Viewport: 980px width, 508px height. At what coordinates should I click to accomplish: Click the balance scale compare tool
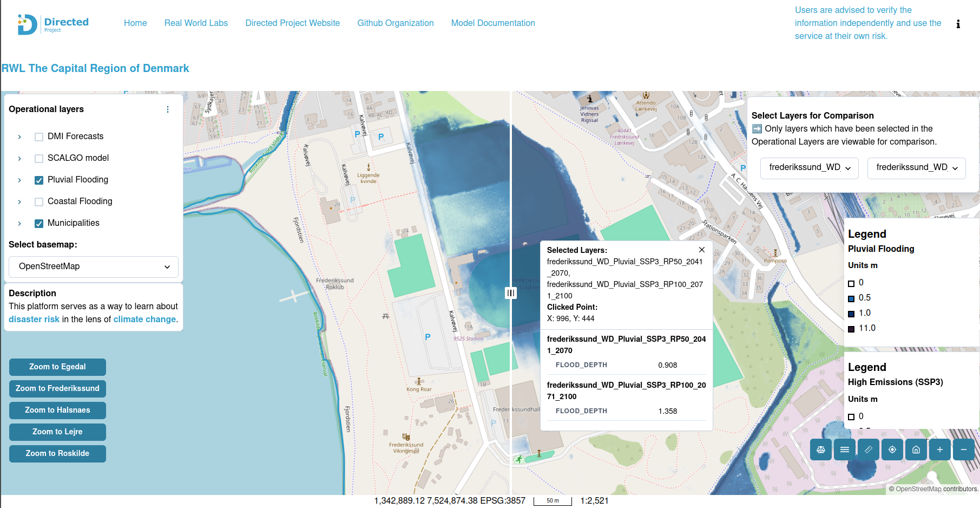tap(820, 450)
